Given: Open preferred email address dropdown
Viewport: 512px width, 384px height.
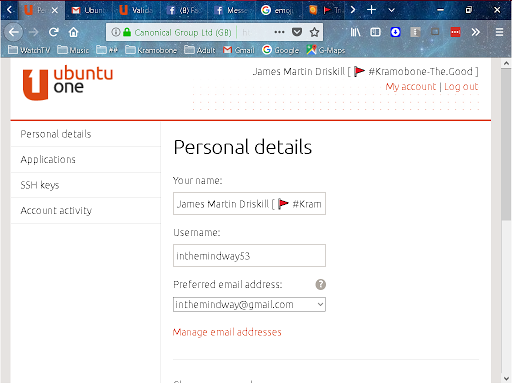Looking at the screenshot, I should pos(249,304).
